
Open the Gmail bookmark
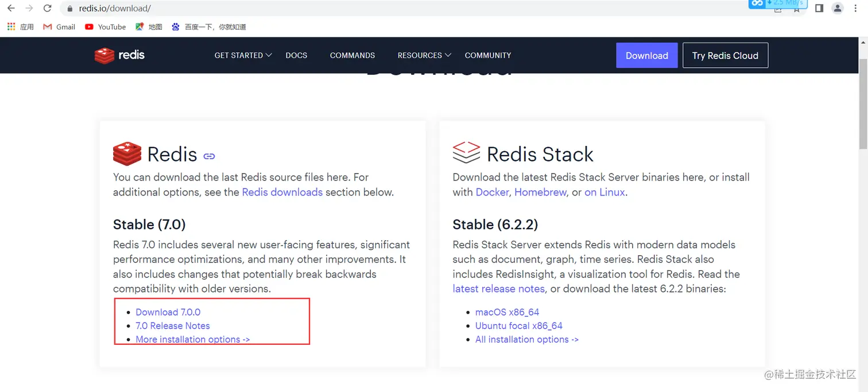coord(59,27)
